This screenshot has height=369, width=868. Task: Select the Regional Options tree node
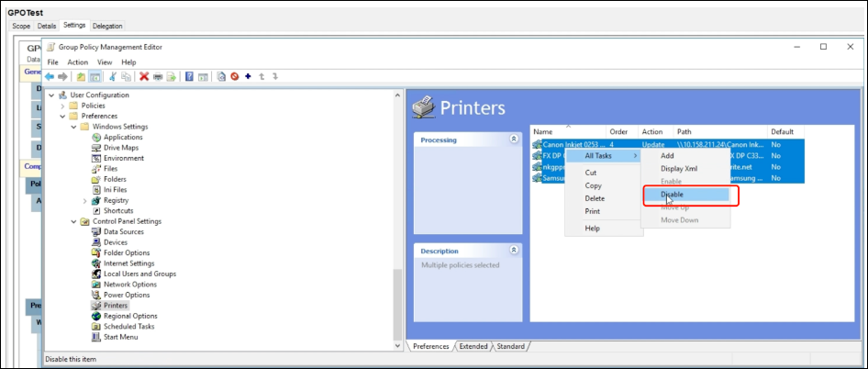(x=130, y=316)
